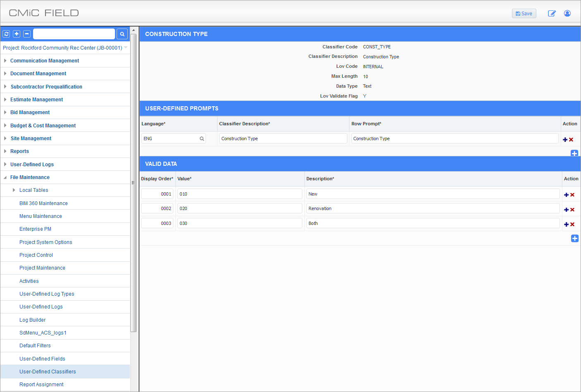Open User-Defined Fields menu item
The image size is (581, 392).
(x=42, y=359)
